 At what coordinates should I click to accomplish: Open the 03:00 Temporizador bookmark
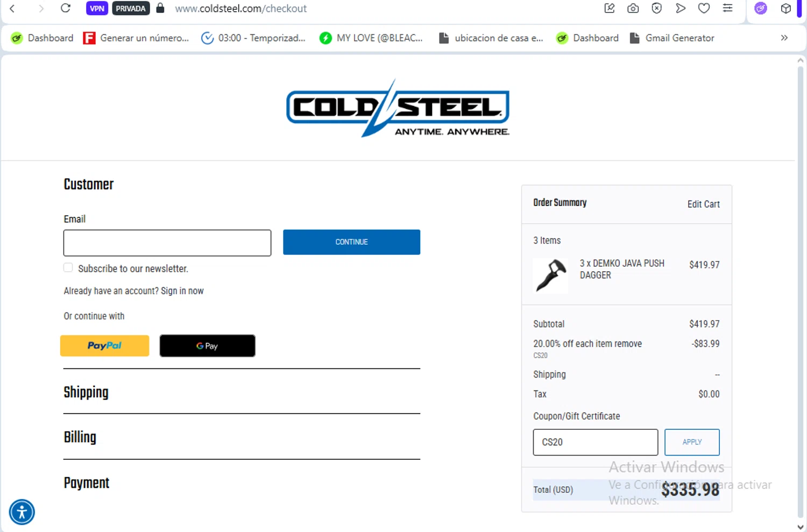pos(253,38)
